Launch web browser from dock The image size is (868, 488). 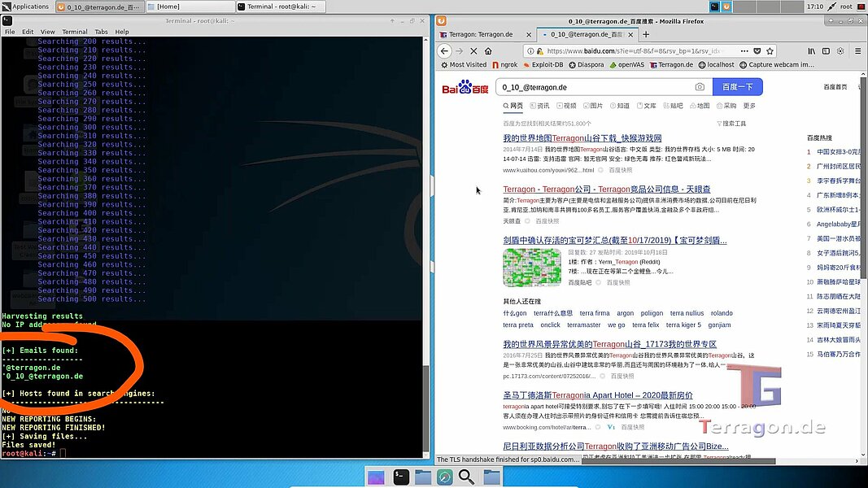click(x=444, y=477)
